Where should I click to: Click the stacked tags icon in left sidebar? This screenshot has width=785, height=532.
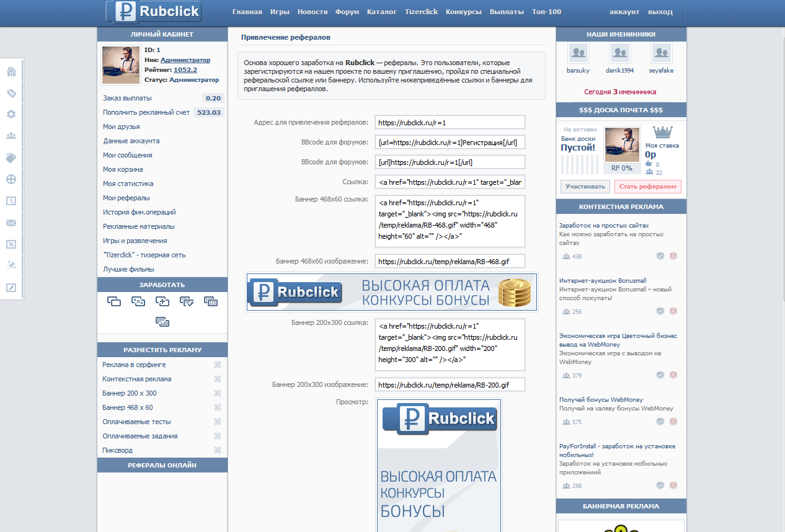pos(11,157)
